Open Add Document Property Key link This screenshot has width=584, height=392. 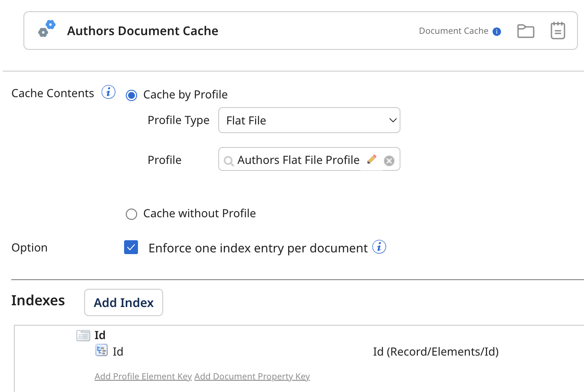252,376
